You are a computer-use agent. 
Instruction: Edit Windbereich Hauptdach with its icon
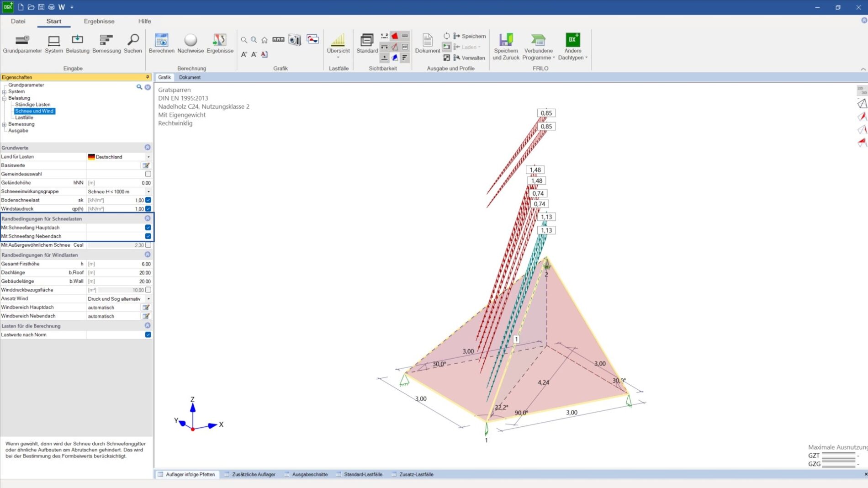coord(146,308)
